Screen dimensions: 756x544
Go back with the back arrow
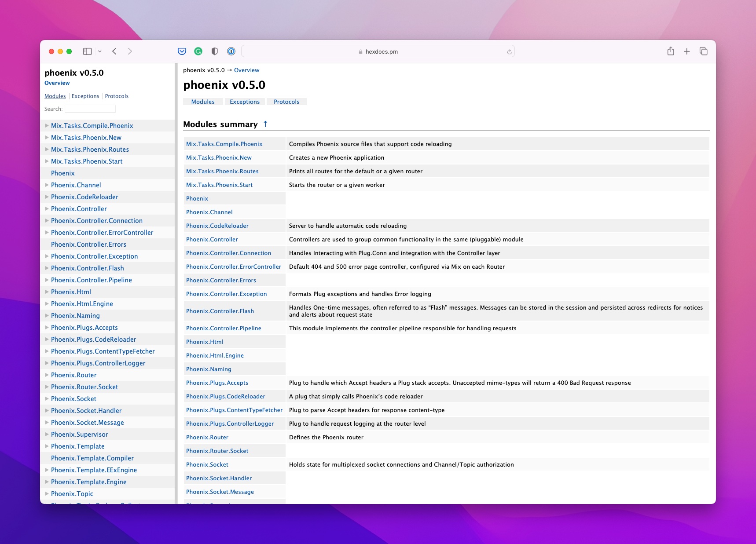[x=114, y=51]
